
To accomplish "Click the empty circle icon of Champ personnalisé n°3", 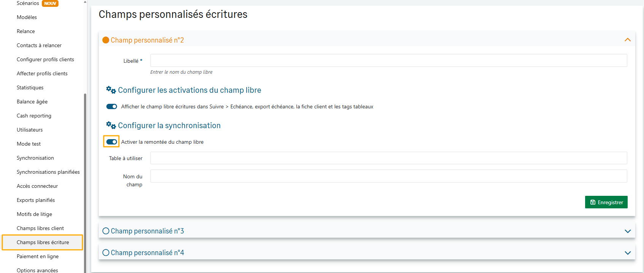I will tap(106, 231).
